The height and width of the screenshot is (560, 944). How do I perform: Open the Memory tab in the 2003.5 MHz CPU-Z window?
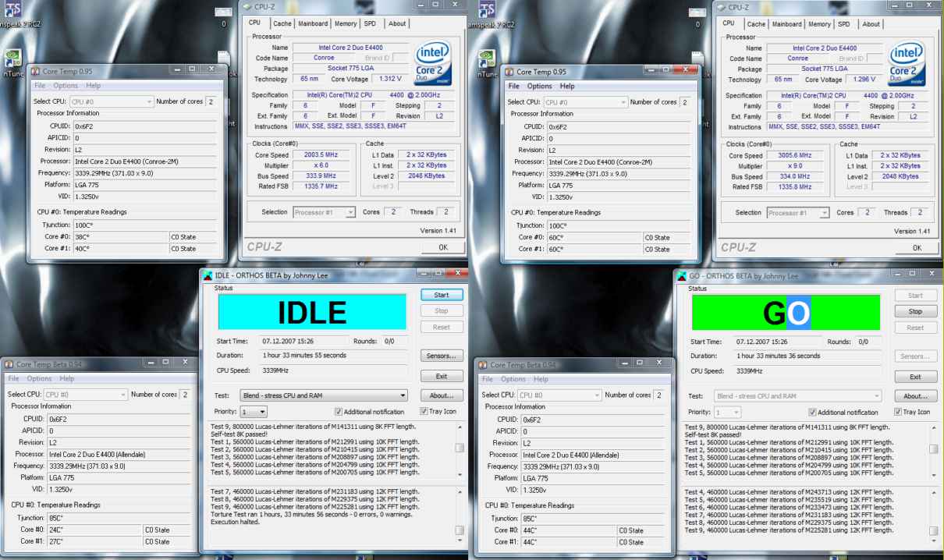(x=346, y=23)
